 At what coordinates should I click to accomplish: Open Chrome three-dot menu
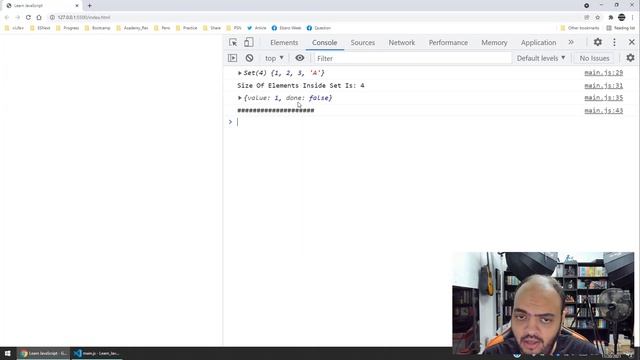632,17
